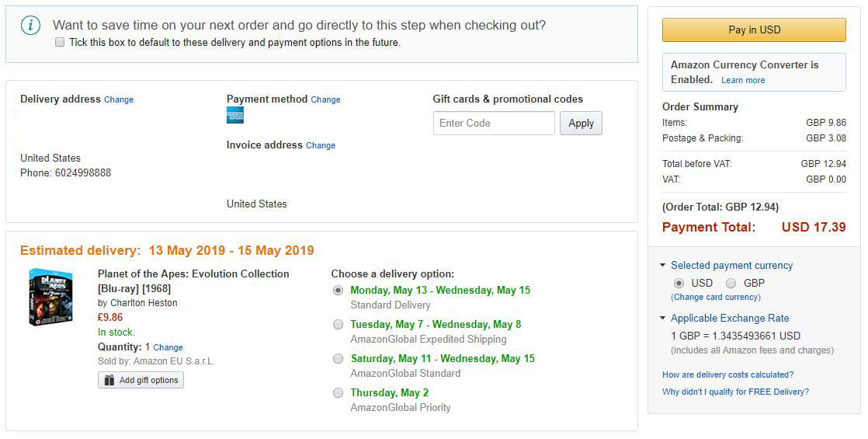This screenshot has width=868, height=439.
Task: Choose AmazonGlobal Expedited Shipping option
Action: click(x=338, y=325)
